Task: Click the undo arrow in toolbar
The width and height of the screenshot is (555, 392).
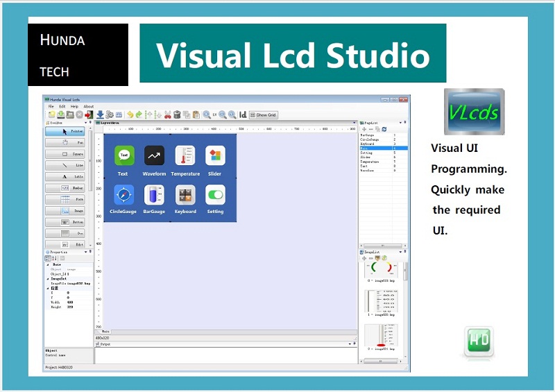Action: coord(130,114)
